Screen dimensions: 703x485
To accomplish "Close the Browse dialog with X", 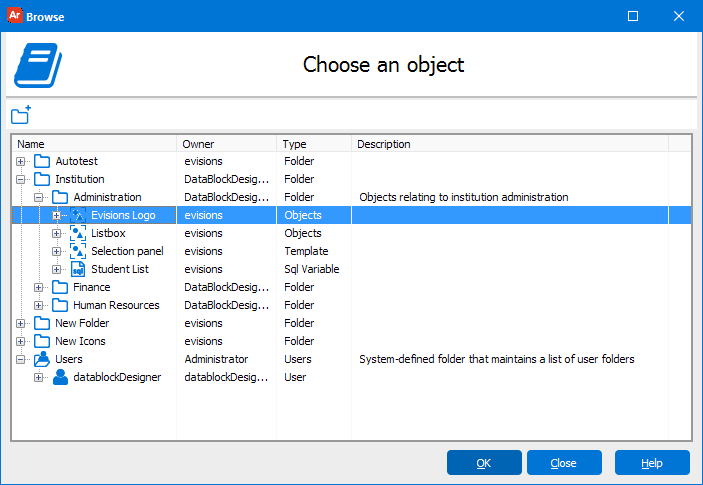I will (x=679, y=16).
